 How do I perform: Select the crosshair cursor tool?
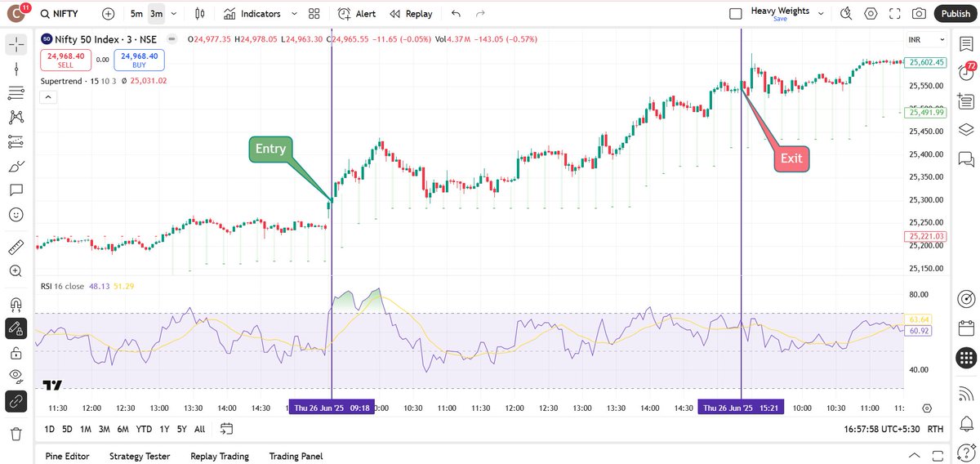[16, 44]
